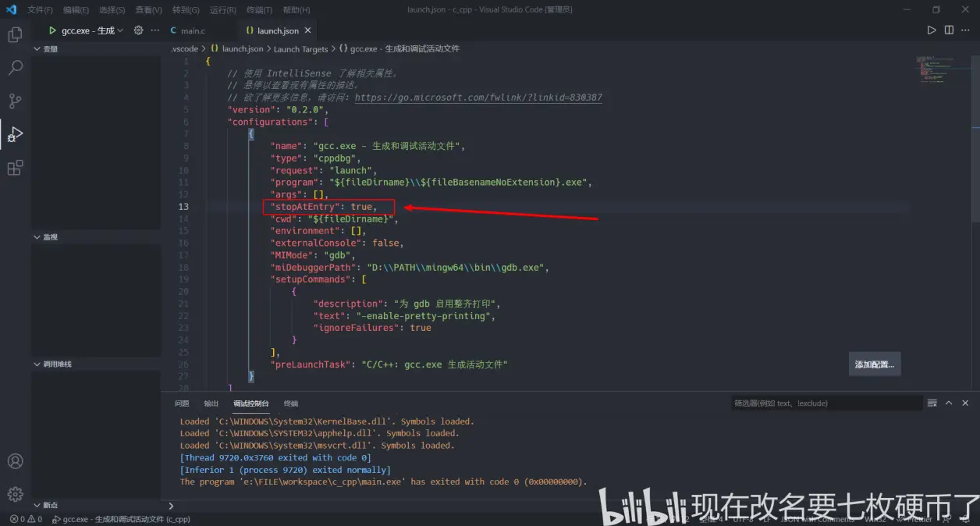Maximize the bottom panel with the chevron-up
This screenshot has width=980, height=526.
(949, 403)
